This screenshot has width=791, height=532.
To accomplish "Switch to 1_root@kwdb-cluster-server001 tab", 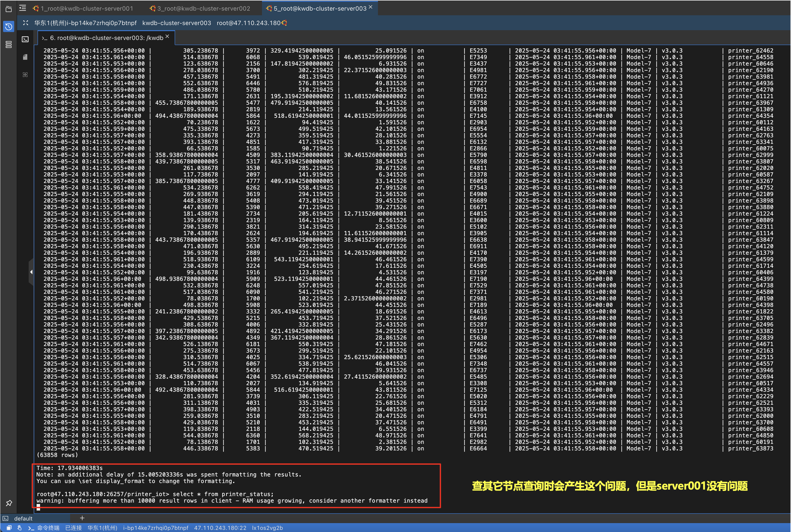I will [x=86, y=8].
